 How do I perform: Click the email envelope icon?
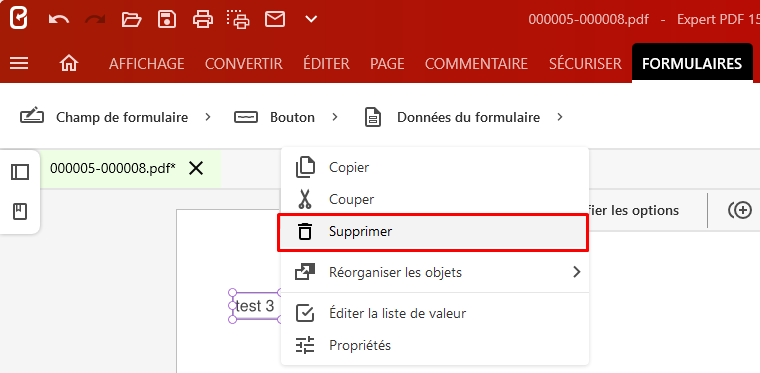[x=274, y=19]
